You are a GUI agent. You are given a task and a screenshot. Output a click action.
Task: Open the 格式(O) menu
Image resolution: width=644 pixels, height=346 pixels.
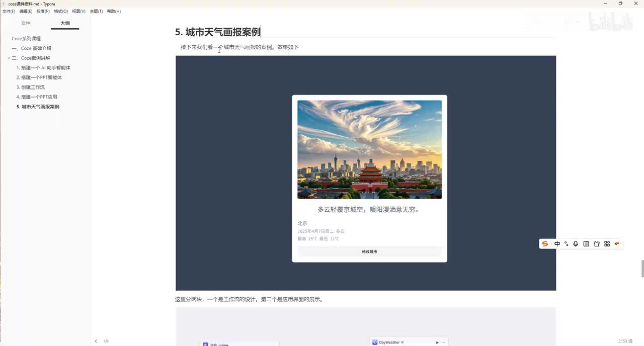[x=61, y=11]
